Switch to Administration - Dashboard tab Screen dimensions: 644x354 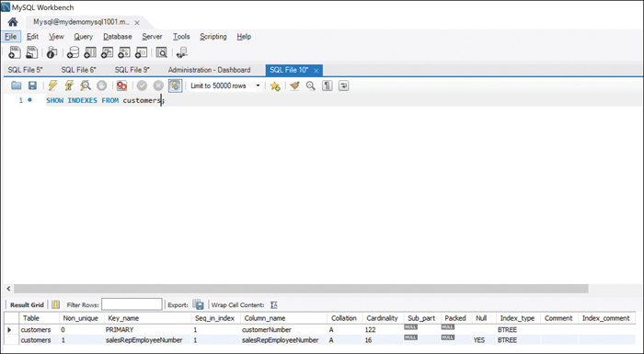tap(209, 70)
